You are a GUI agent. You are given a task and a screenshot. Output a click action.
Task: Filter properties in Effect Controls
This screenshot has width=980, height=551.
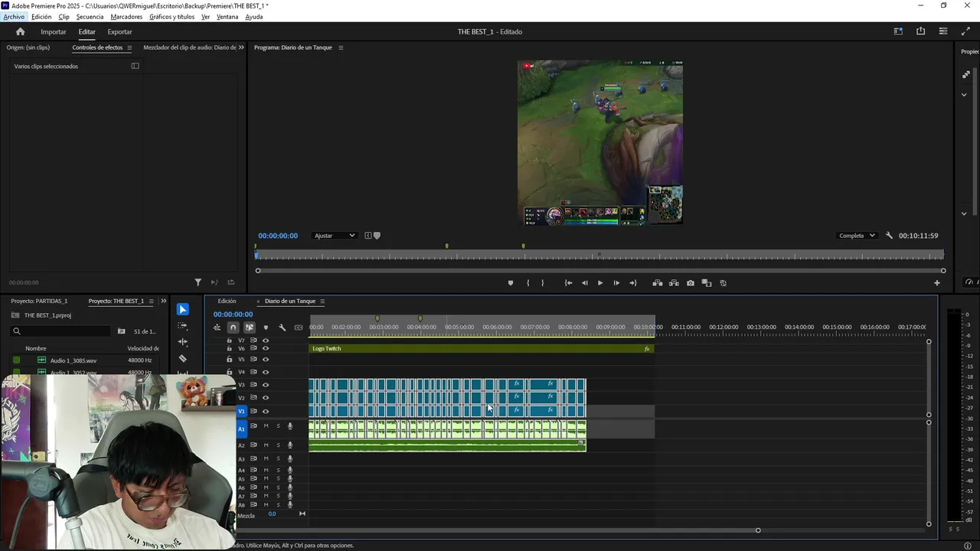198,282
